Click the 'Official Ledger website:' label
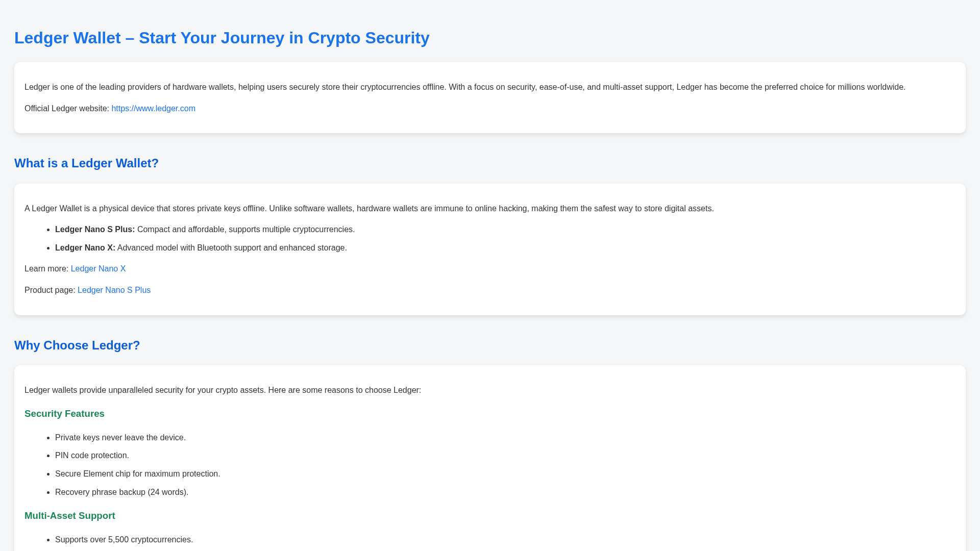980x551 pixels. tap(67, 108)
